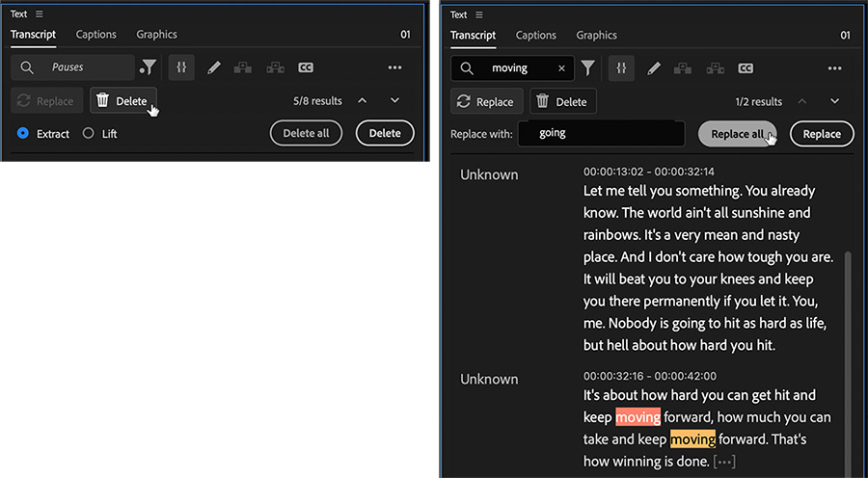Click search magnifier in Pauses search field
Image resolution: width=868 pixels, height=478 pixels.
pos(27,67)
